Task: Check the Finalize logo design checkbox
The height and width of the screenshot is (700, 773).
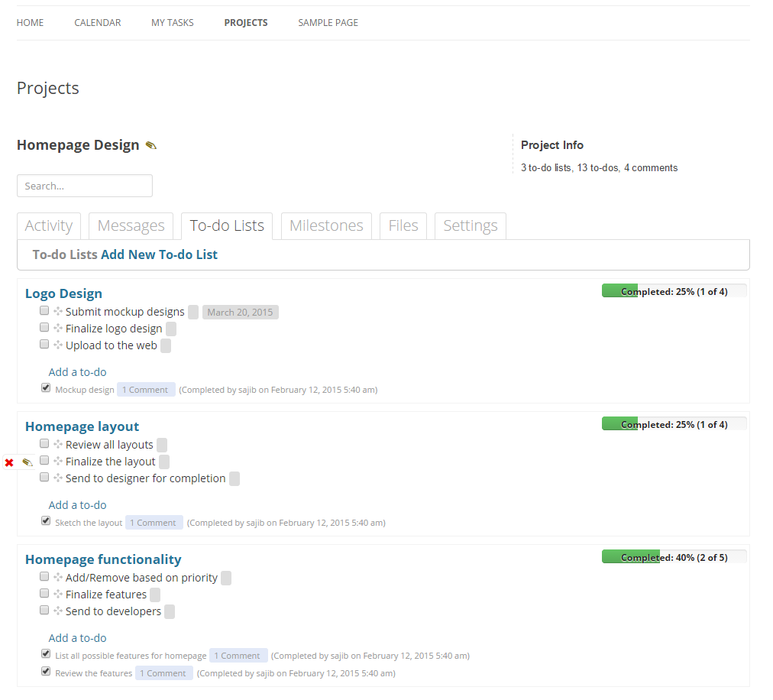Action: pyautogui.click(x=44, y=328)
